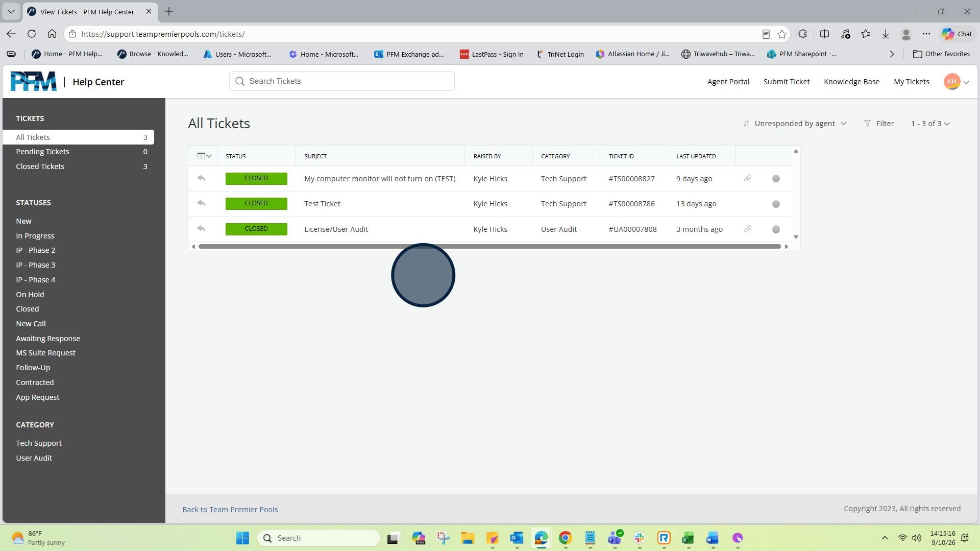Go to Agent Portal
Screen dimensions: 980x551
728,82
